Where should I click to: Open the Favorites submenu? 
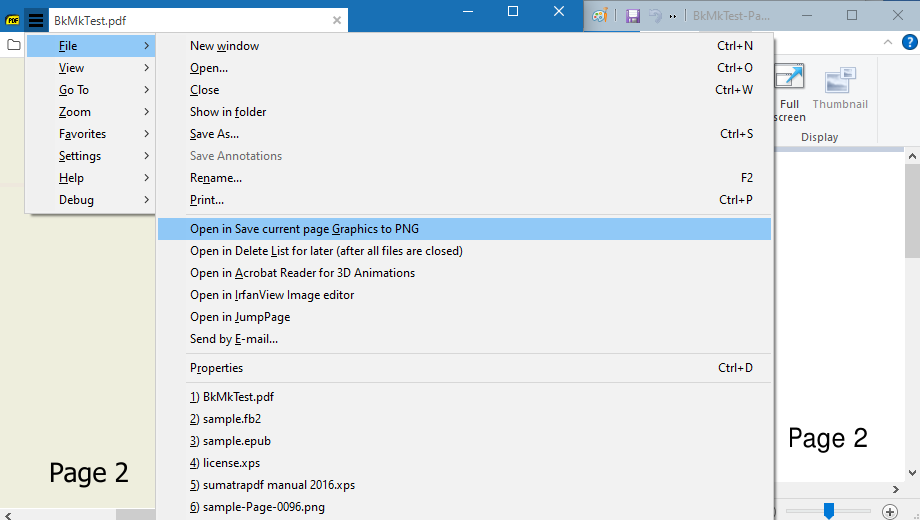(x=91, y=134)
